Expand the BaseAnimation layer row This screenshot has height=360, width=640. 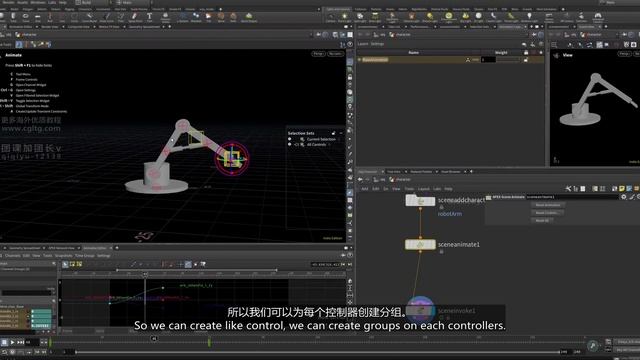[x=360, y=60]
